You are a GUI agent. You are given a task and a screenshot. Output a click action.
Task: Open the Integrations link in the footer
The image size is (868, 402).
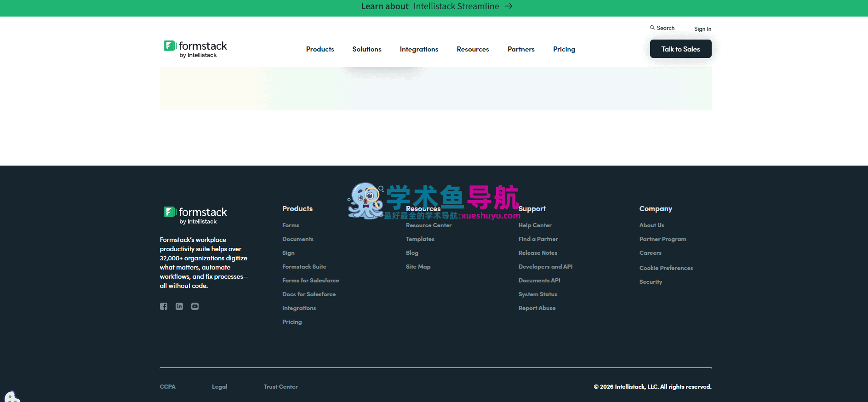299,308
